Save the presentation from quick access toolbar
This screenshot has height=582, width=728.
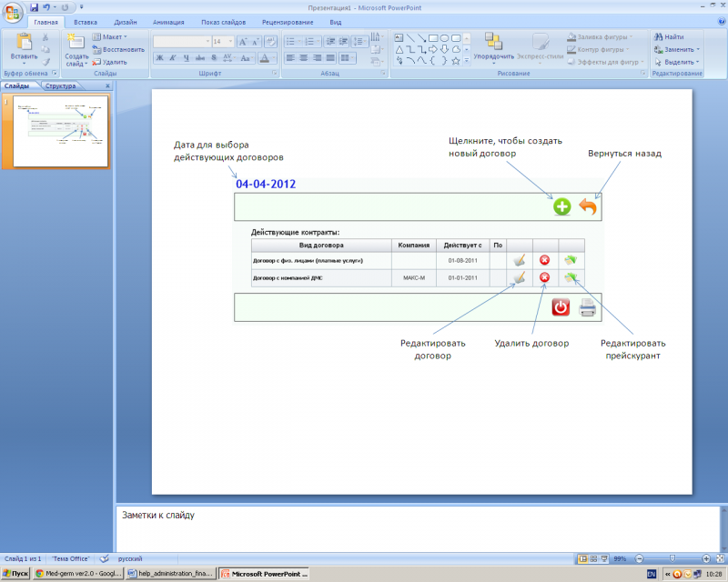tap(35, 7)
